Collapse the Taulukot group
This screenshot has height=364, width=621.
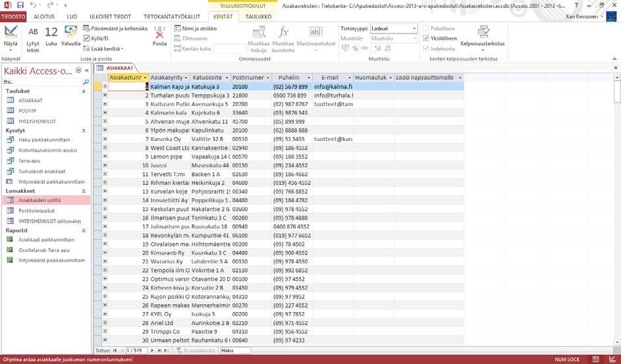(84, 91)
